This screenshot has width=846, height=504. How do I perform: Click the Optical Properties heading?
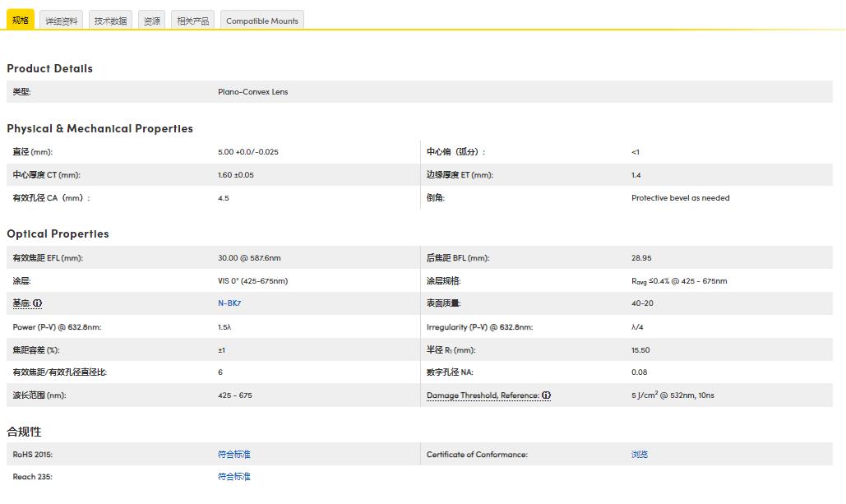[x=58, y=234]
